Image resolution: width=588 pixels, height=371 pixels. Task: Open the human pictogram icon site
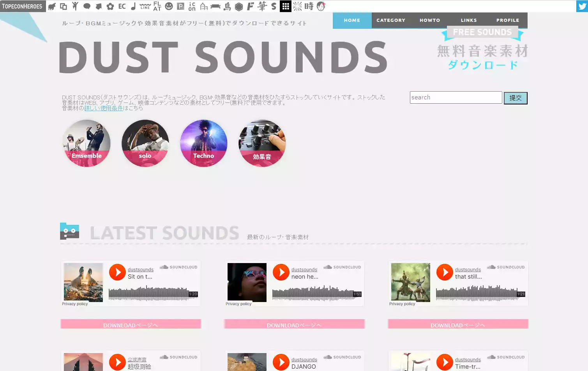pos(75,6)
